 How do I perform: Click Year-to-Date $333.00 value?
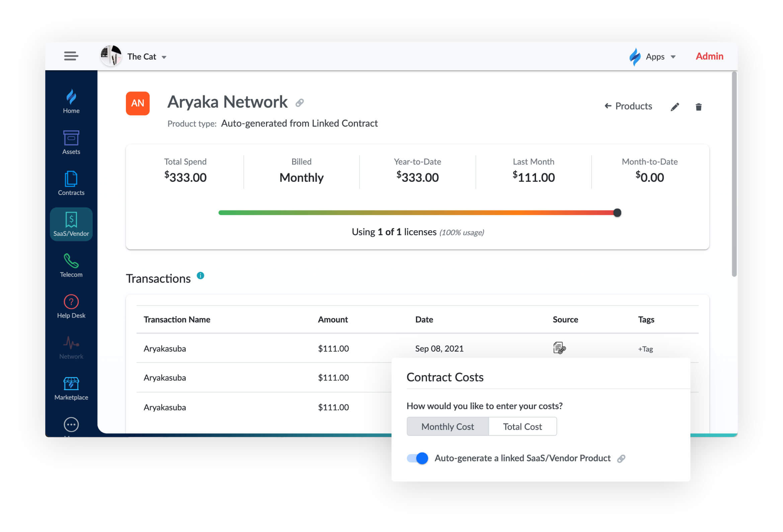point(418,177)
